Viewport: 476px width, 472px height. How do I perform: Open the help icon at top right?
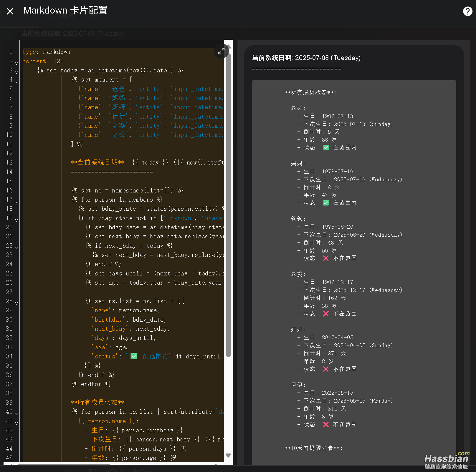(x=467, y=11)
